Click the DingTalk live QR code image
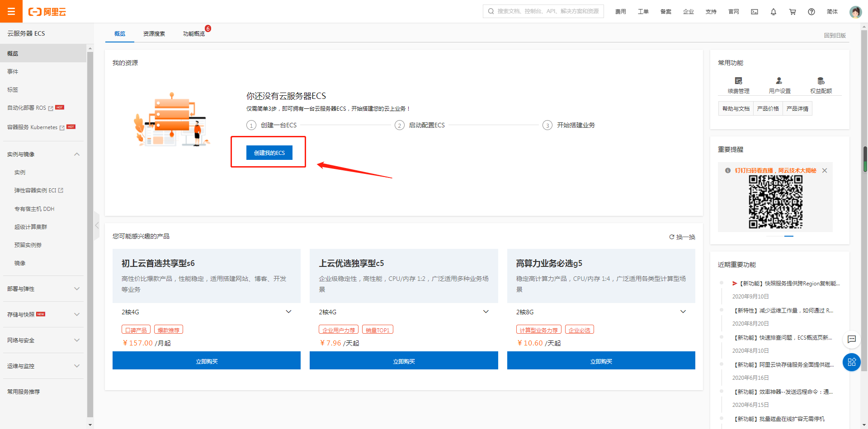Viewport: 868px width, 429px height. coord(776,202)
